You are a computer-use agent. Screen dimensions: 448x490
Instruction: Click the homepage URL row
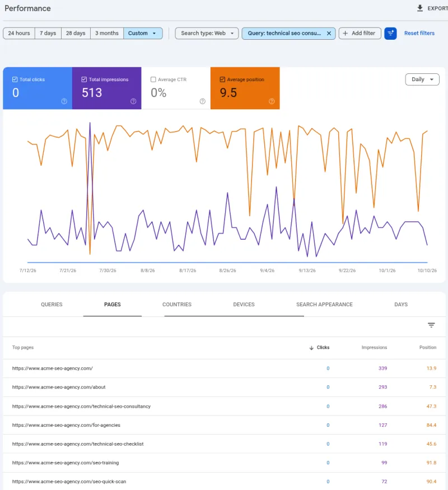pos(224,368)
